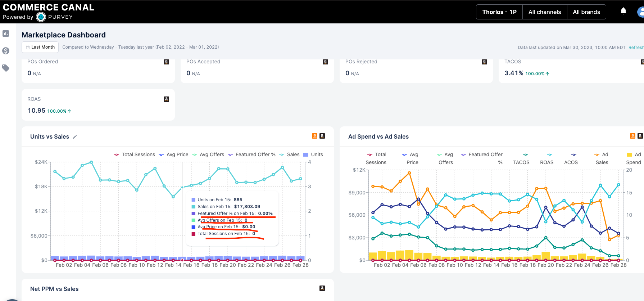Click the Commerce Canal logo title
The width and height of the screenshot is (644, 301).
point(49,8)
